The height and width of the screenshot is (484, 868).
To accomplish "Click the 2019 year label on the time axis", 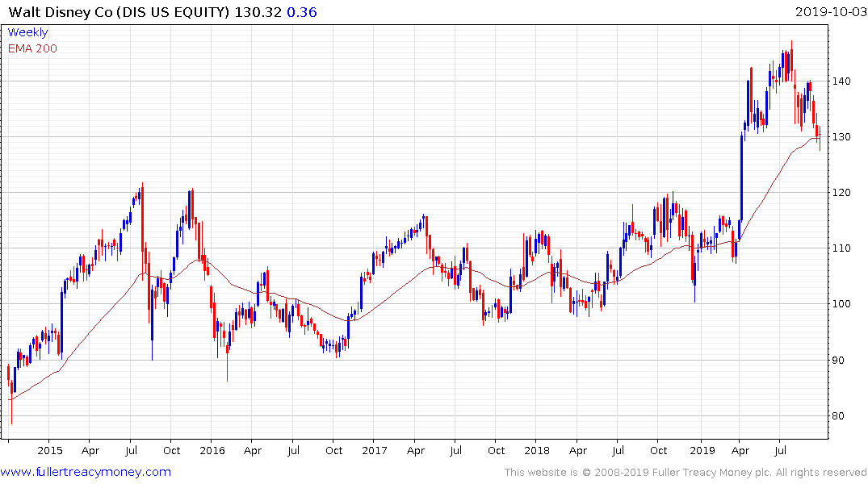I will pos(702,450).
